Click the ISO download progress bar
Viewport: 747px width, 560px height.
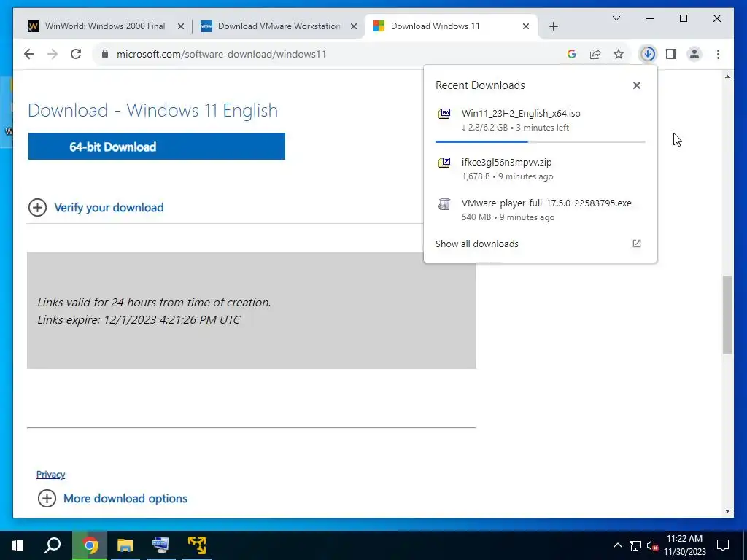(541, 141)
